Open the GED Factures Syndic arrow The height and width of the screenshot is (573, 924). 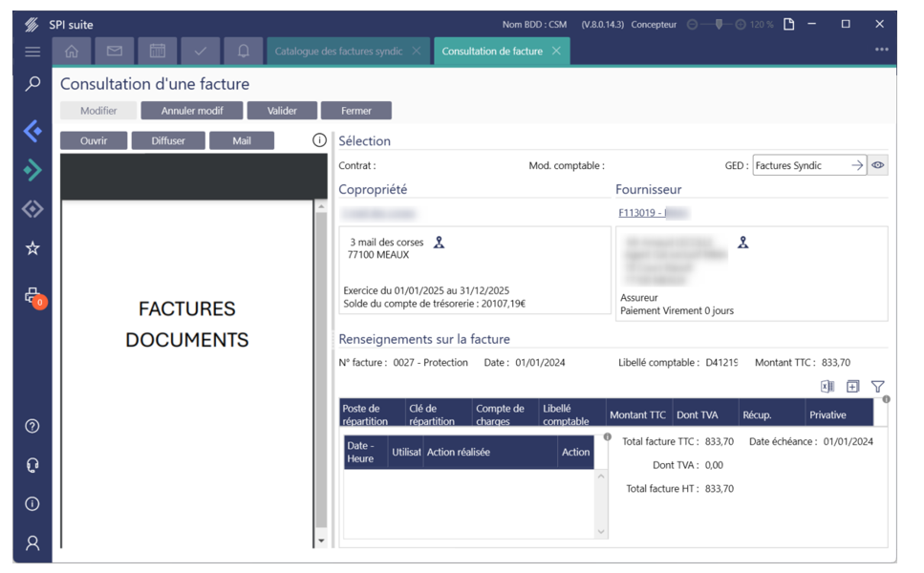857,165
